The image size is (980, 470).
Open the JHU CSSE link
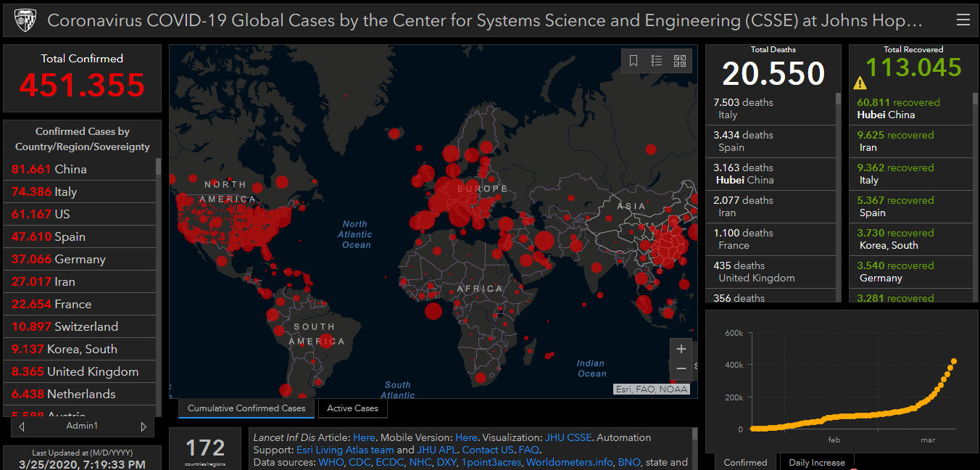click(569, 437)
